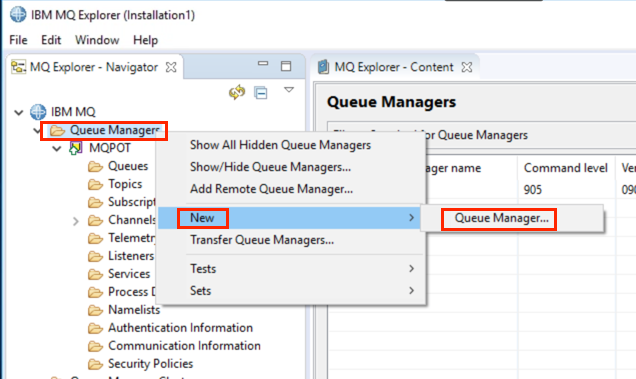Click the Security Policies folder icon
Screen dimensions: 636x379
coord(95,364)
